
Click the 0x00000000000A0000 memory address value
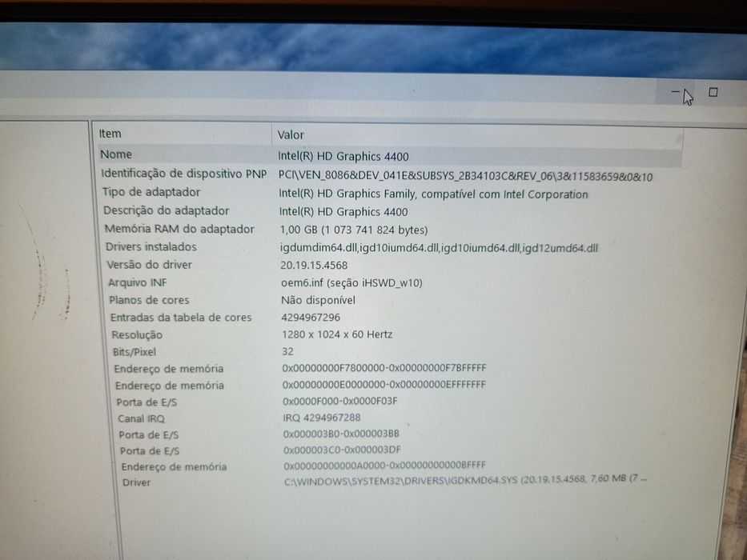[385, 465]
